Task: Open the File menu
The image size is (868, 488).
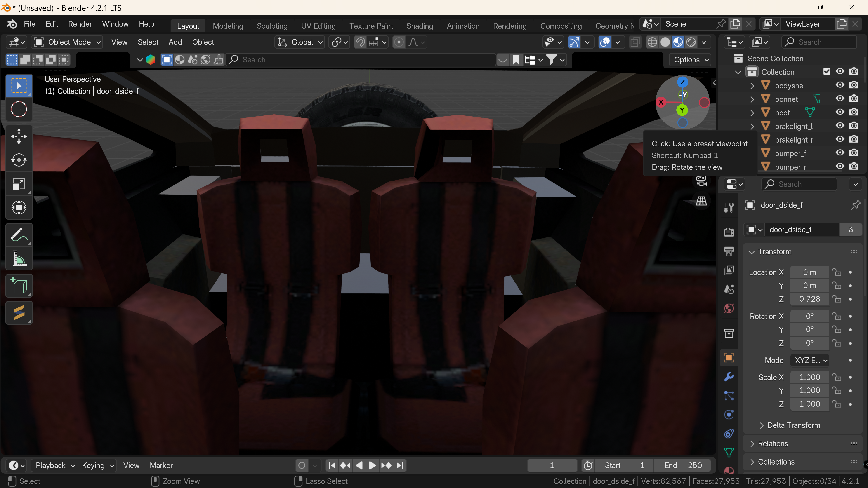Action: point(29,24)
